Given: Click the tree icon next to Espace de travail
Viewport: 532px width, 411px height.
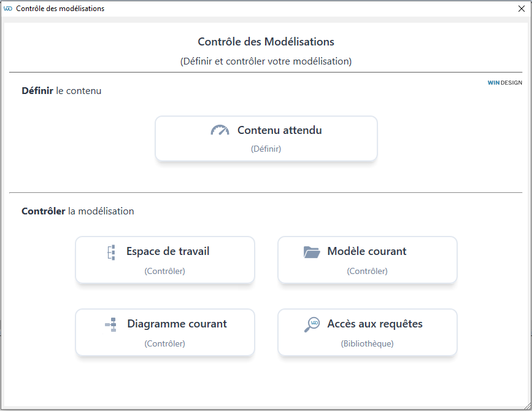Looking at the screenshot, I should (111, 252).
